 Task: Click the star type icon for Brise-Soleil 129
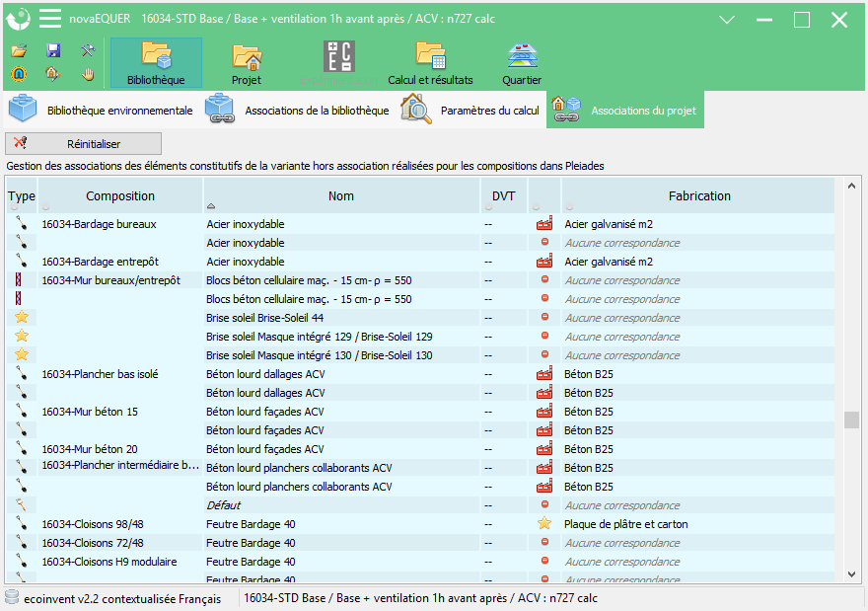[x=22, y=336]
